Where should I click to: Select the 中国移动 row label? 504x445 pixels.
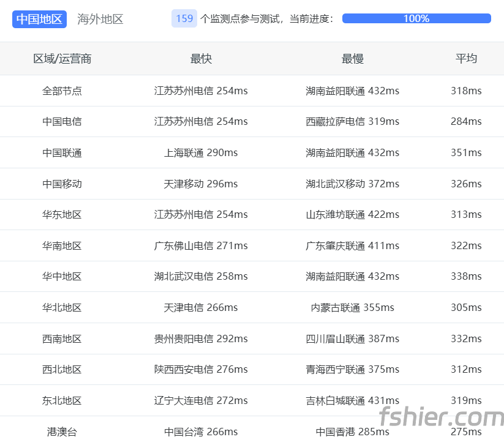point(62,184)
